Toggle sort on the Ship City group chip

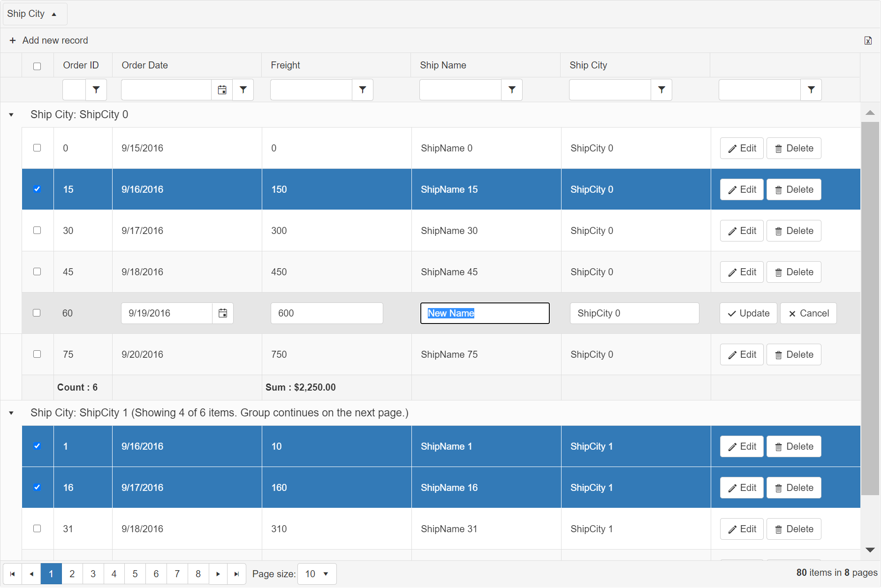pos(35,14)
